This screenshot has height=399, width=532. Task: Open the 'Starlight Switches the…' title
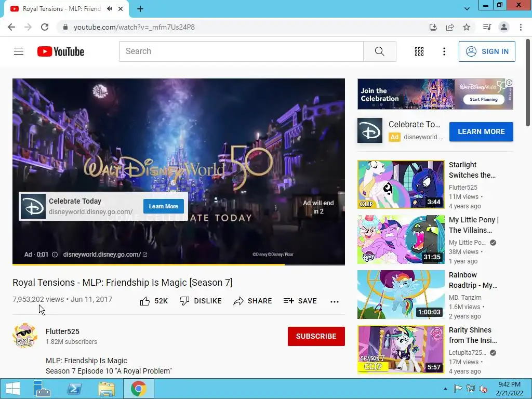pyautogui.click(x=472, y=170)
